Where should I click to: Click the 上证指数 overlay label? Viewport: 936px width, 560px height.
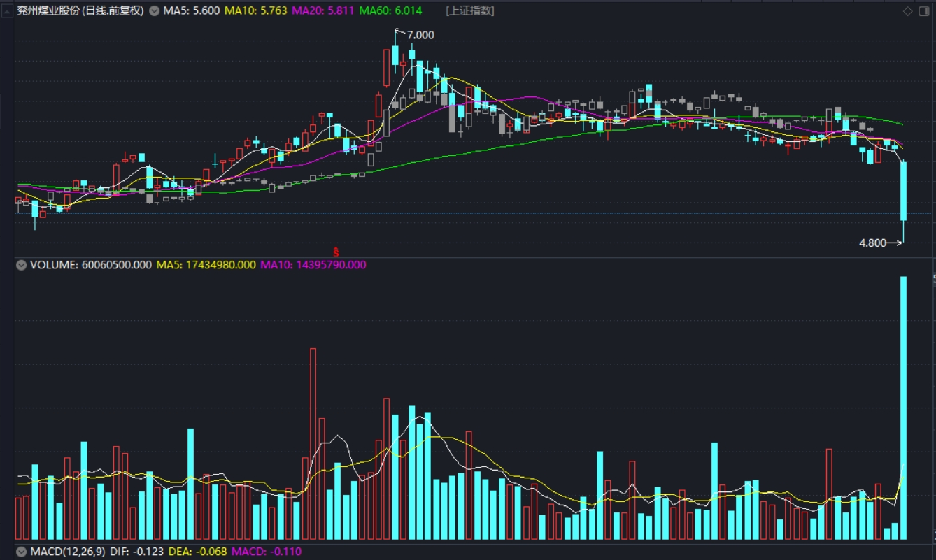pyautogui.click(x=469, y=11)
